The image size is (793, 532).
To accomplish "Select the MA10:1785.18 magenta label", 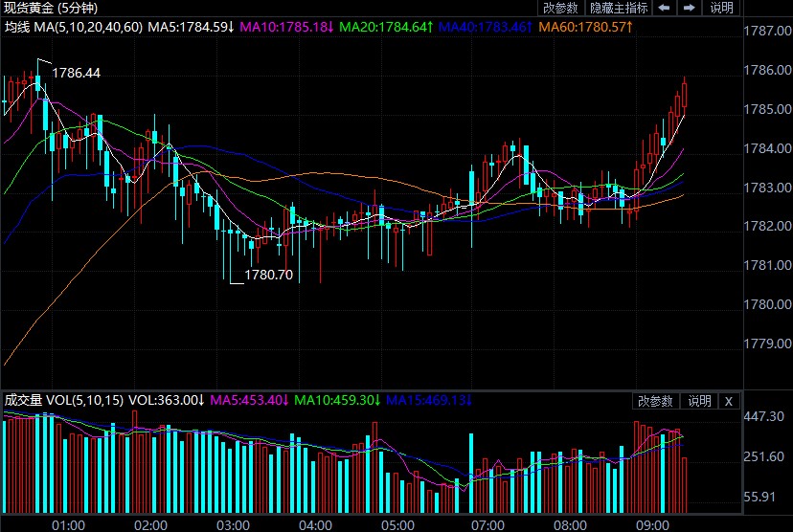I will [x=286, y=27].
